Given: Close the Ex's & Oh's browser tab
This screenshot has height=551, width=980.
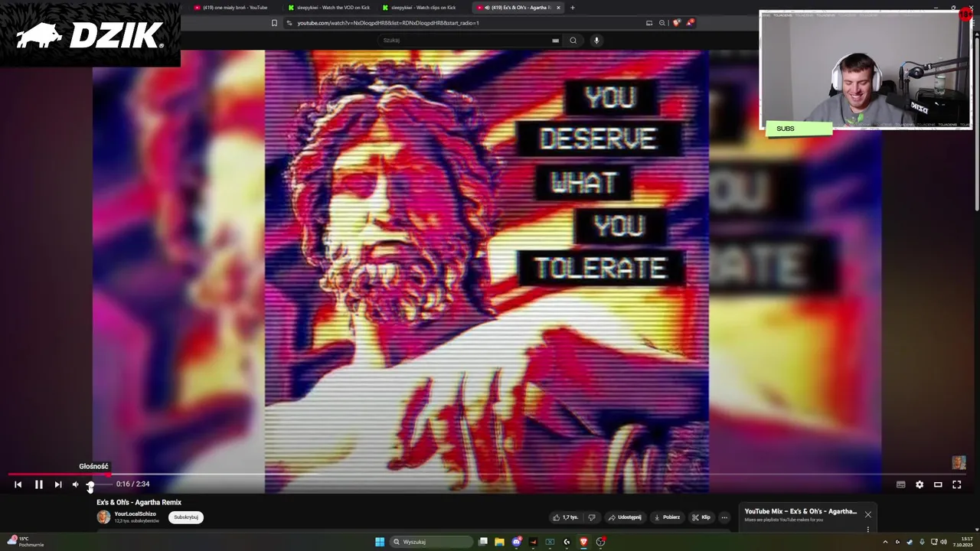Looking at the screenshot, I should point(558,8).
